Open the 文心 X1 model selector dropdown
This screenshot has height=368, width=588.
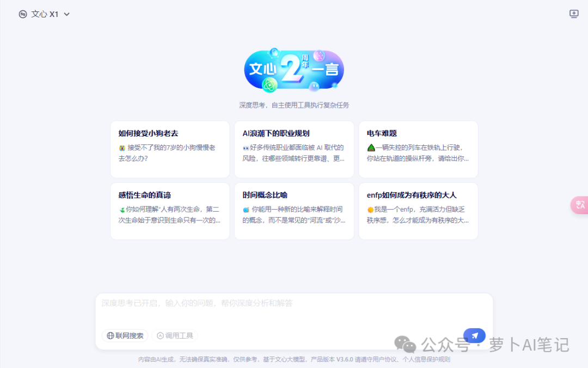pyautogui.click(x=44, y=14)
